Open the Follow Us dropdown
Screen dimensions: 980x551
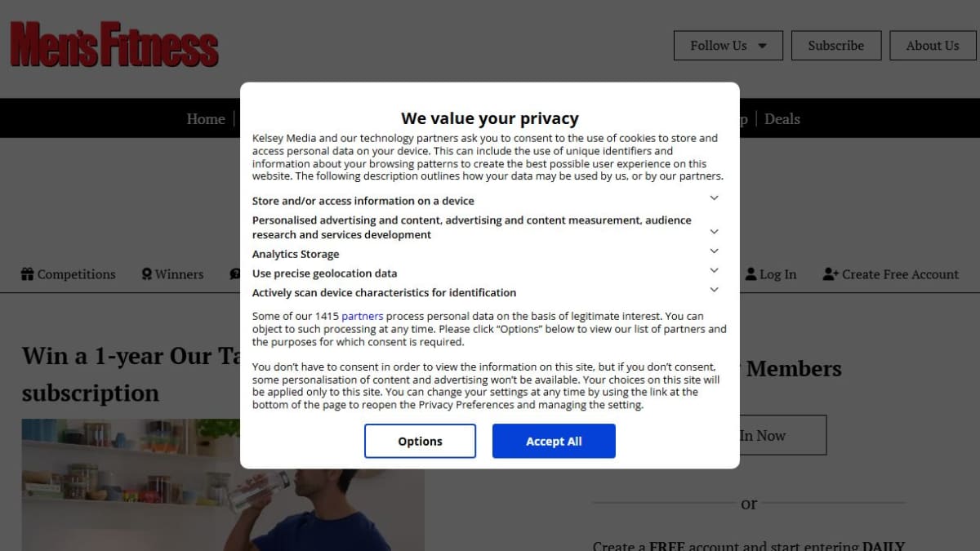[728, 46]
